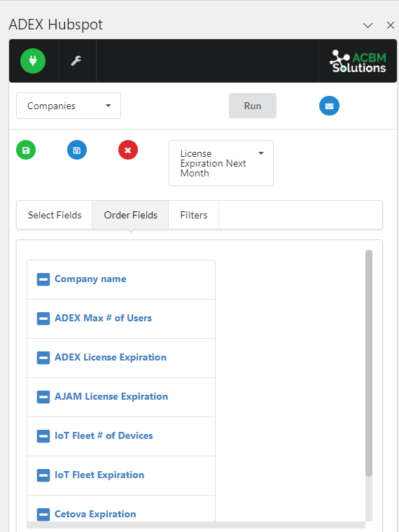399x532 pixels.
Task: Remove the IoT Fleet # of Devices field
Action: click(x=43, y=436)
